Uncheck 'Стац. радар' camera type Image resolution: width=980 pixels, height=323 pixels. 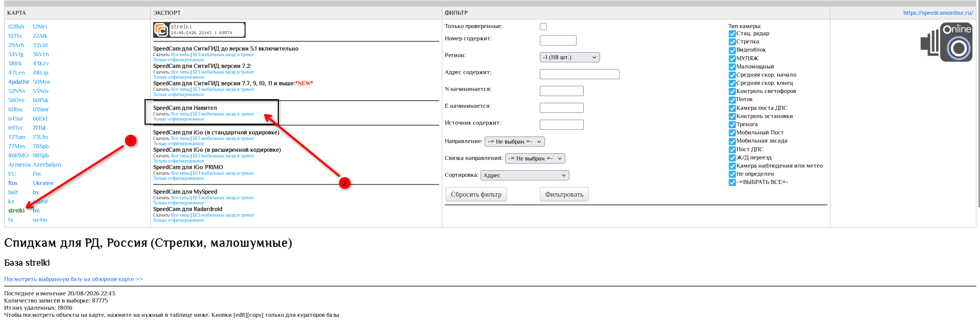(x=732, y=34)
